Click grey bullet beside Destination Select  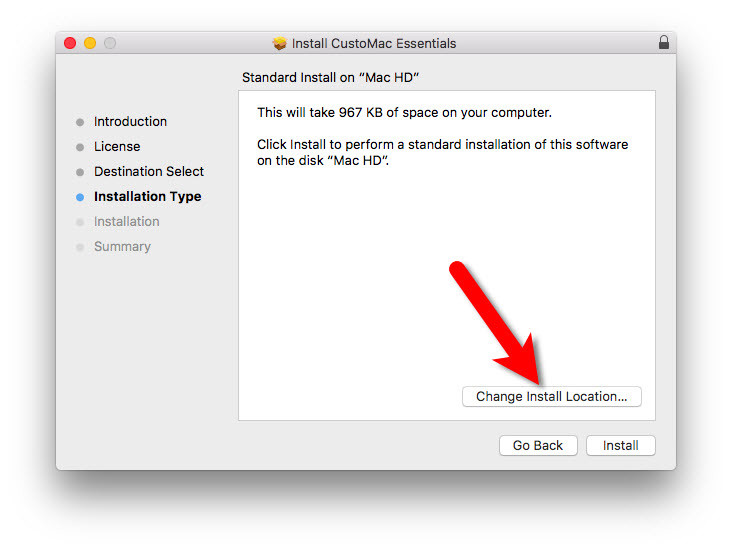[80, 172]
